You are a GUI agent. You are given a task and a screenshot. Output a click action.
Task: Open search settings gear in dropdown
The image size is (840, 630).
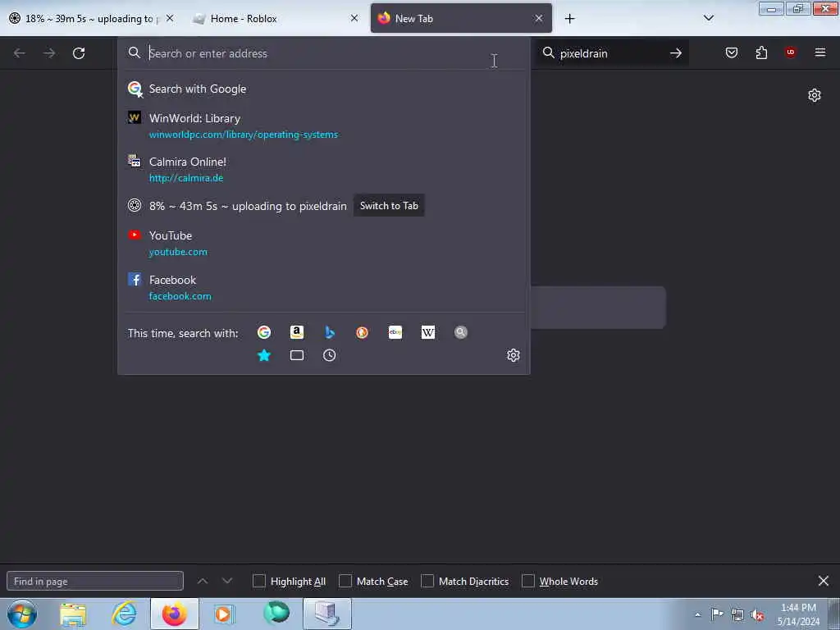[514, 355]
